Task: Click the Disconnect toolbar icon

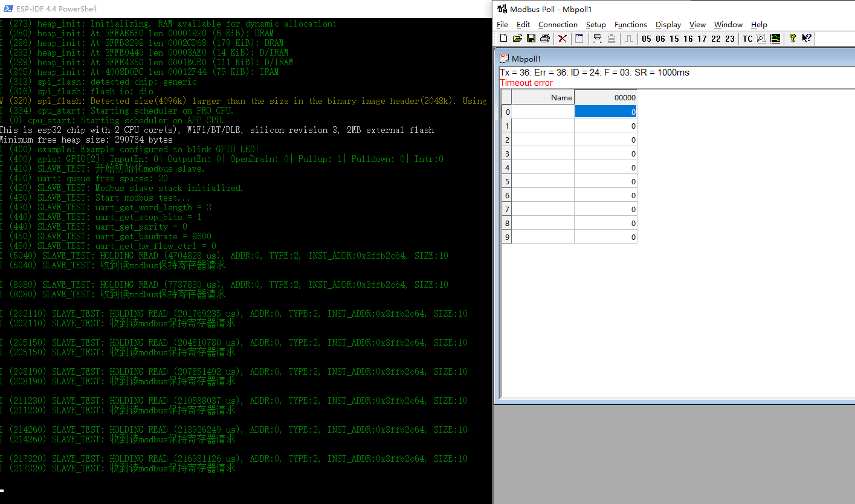Action: coord(611,39)
